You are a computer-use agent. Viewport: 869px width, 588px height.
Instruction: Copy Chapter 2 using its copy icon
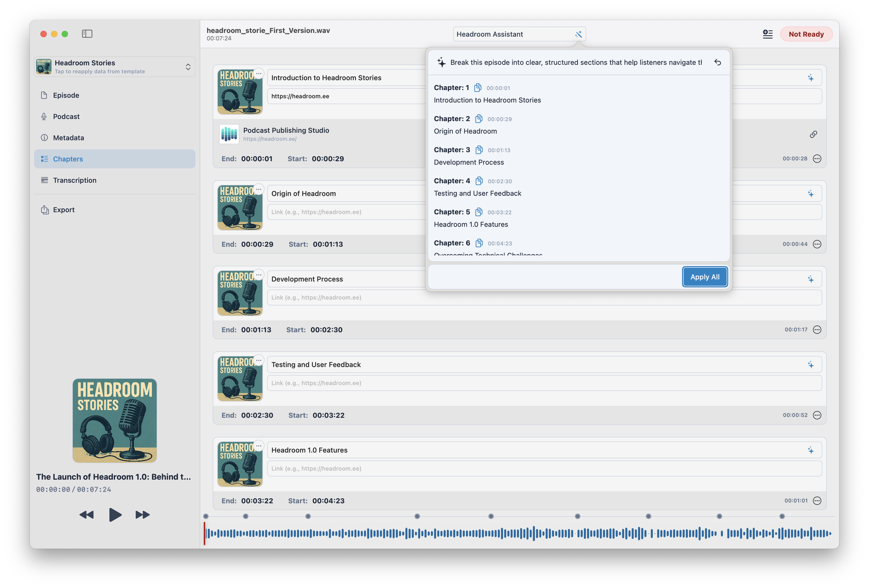click(x=479, y=119)
